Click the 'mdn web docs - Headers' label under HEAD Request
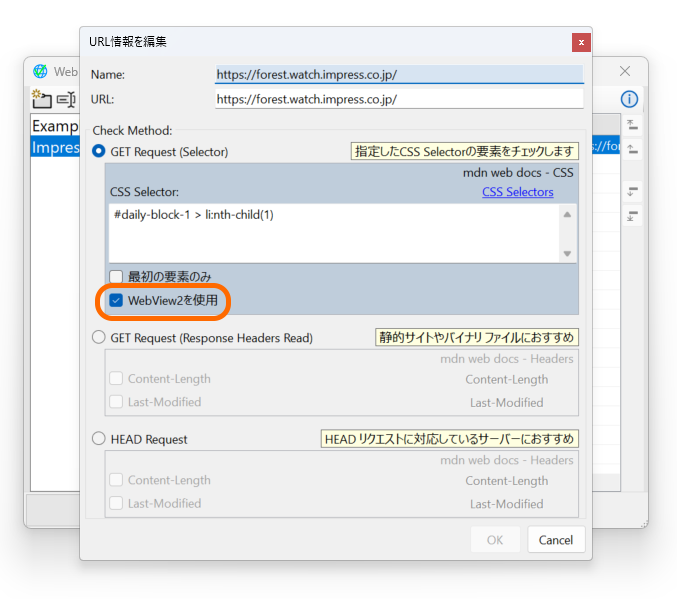677x599 pixels. pyautogui.click(x=507, y=460)
